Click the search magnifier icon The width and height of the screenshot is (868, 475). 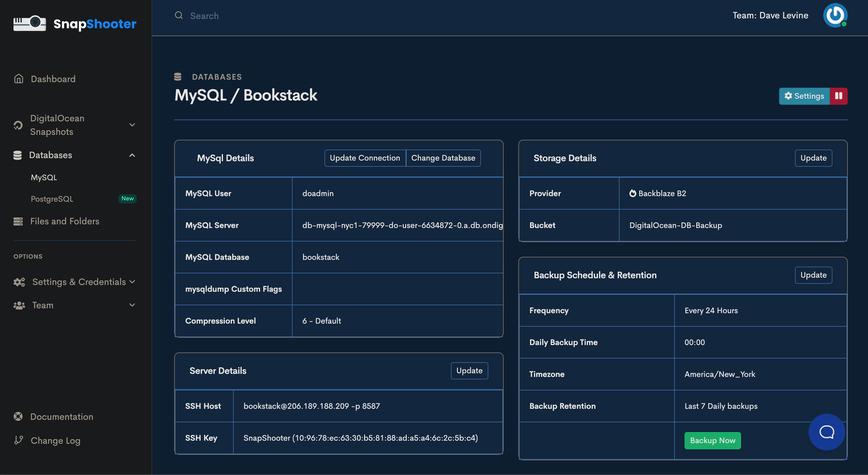(x=179, y=16)
